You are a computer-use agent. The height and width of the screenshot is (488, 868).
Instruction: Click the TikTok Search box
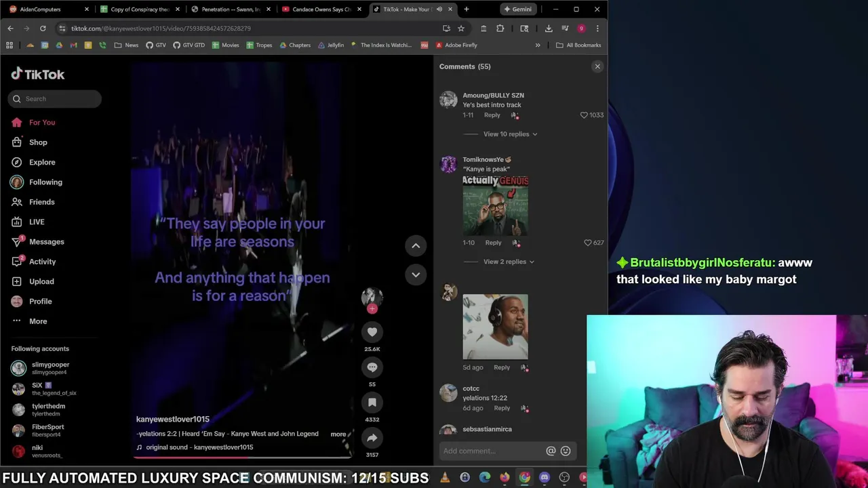click(x=55, y=99)
